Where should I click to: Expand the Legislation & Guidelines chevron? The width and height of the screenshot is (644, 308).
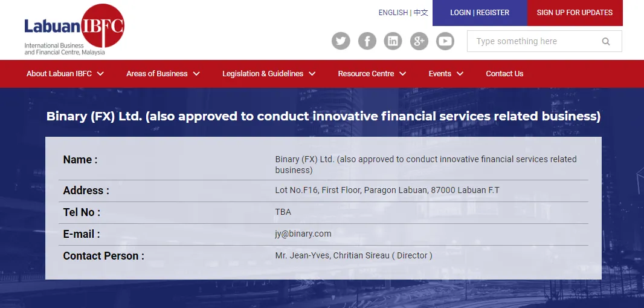pyautogui.click(x=312, y=74)
